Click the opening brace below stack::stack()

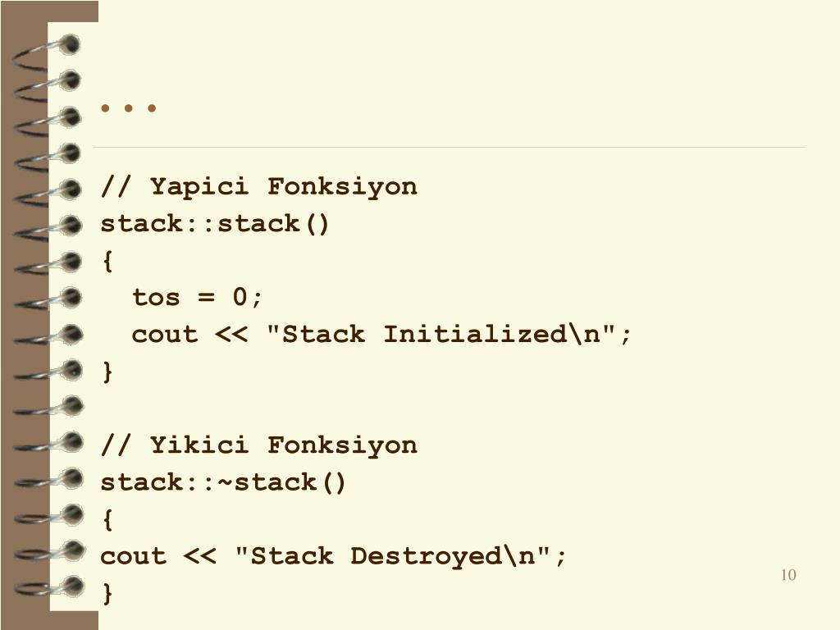(x=107, y=261)
